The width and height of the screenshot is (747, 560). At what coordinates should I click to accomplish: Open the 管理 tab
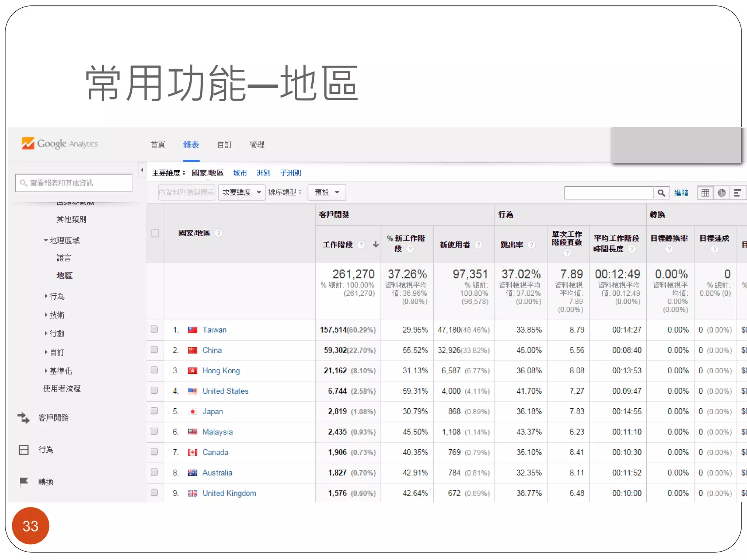tap(257, 145)
